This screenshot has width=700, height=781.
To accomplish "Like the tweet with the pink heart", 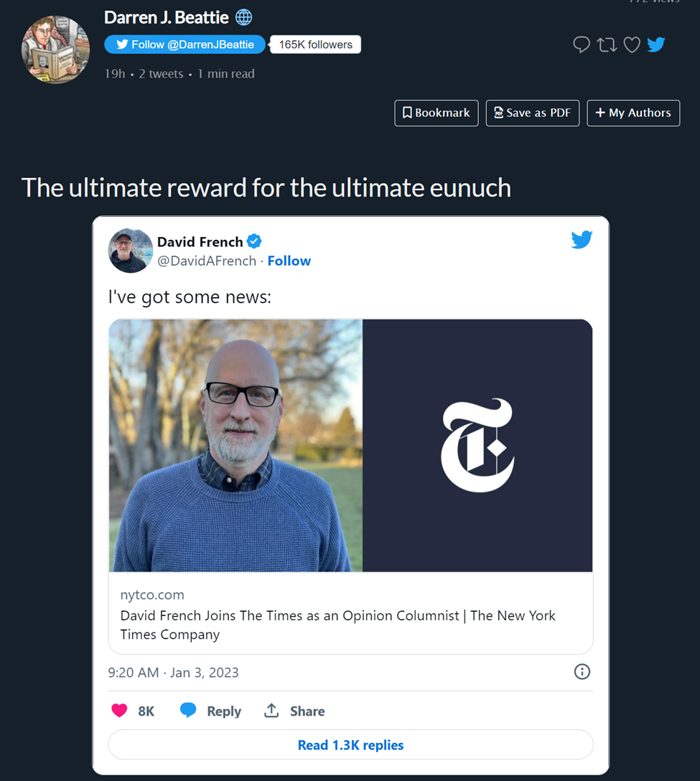I will (120, 711).
